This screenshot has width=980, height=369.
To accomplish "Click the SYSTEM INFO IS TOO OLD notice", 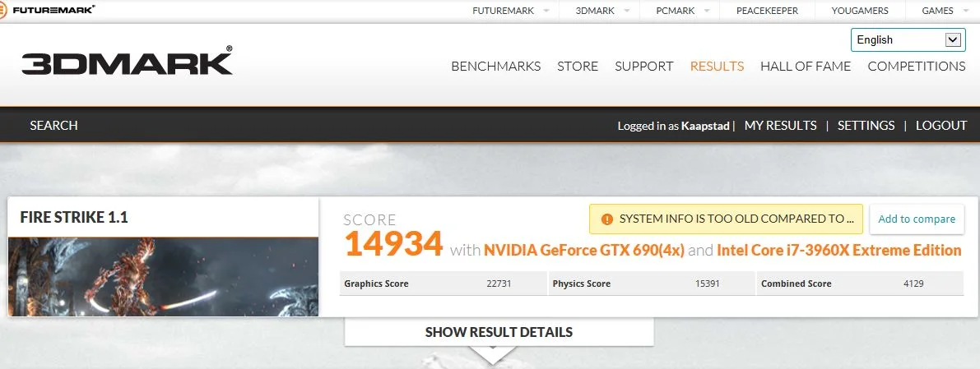I will (x=726, y=219).
